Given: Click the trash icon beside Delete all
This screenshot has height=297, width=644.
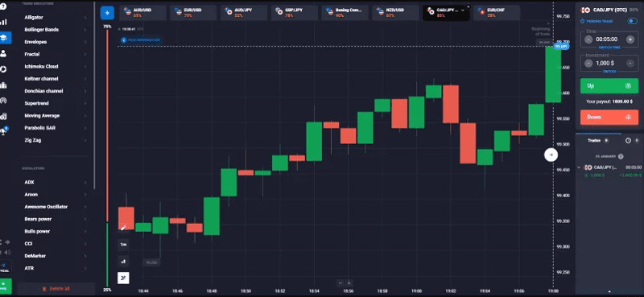Looking at the screenshot, I should tap(44, 289).
